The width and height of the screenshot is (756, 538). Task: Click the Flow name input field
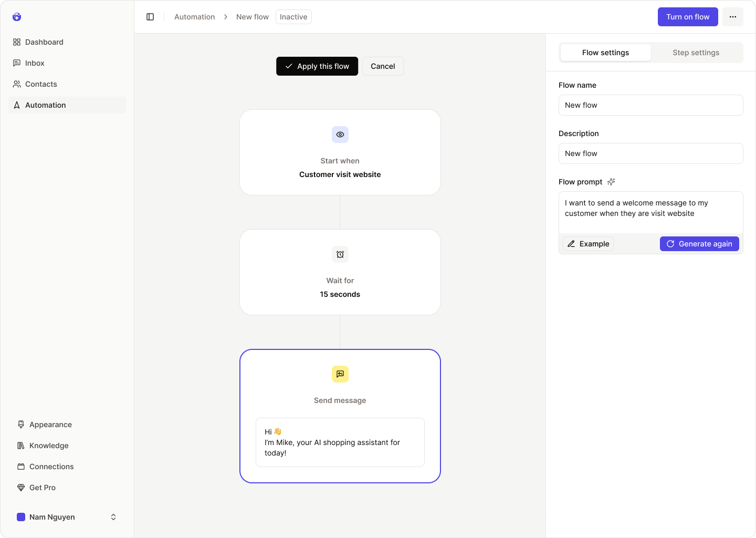(650, 105)
